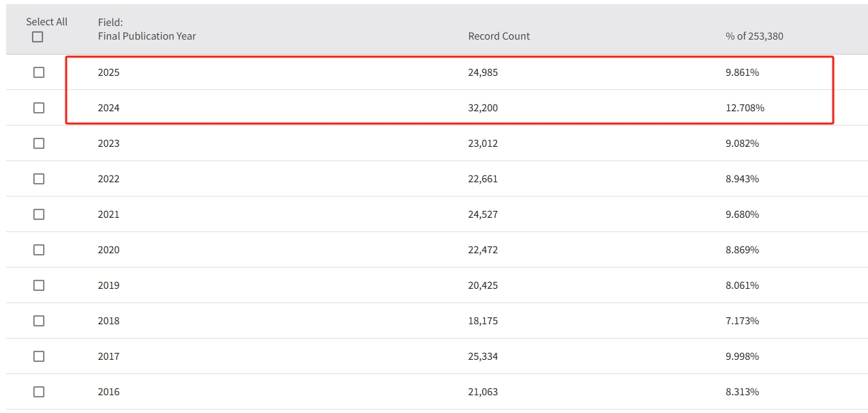Select the checkbox next to 2019

click(x=39, y=285)
